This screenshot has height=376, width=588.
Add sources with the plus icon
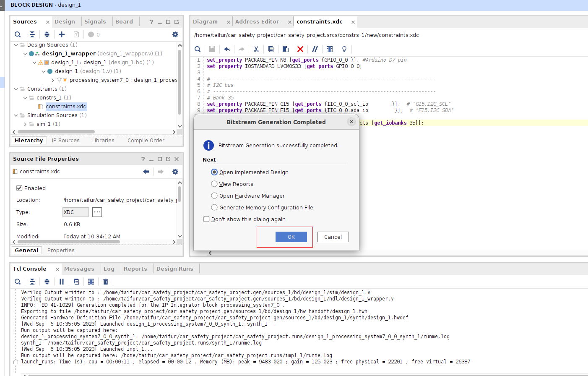click(62, 34)
